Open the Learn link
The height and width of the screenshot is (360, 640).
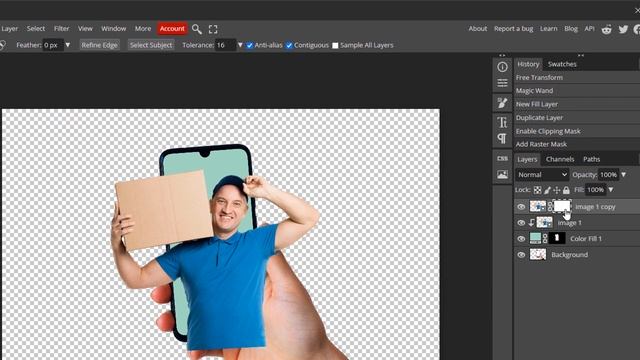pos(549,29)
